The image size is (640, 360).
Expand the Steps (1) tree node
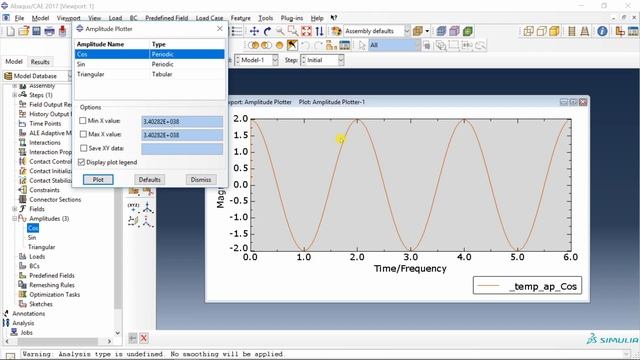[x=14, y=95]
